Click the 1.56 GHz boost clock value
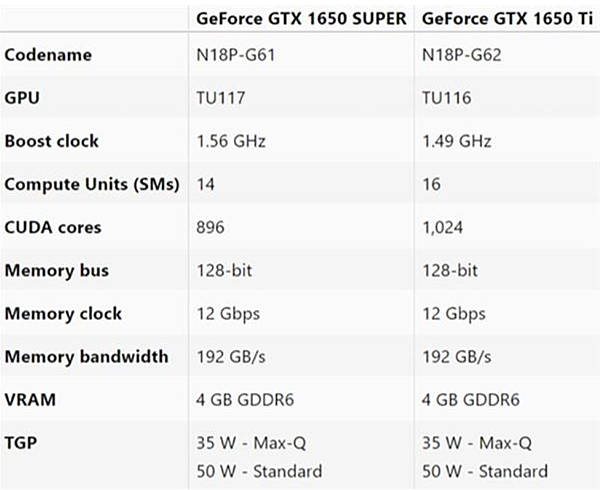 231,141
